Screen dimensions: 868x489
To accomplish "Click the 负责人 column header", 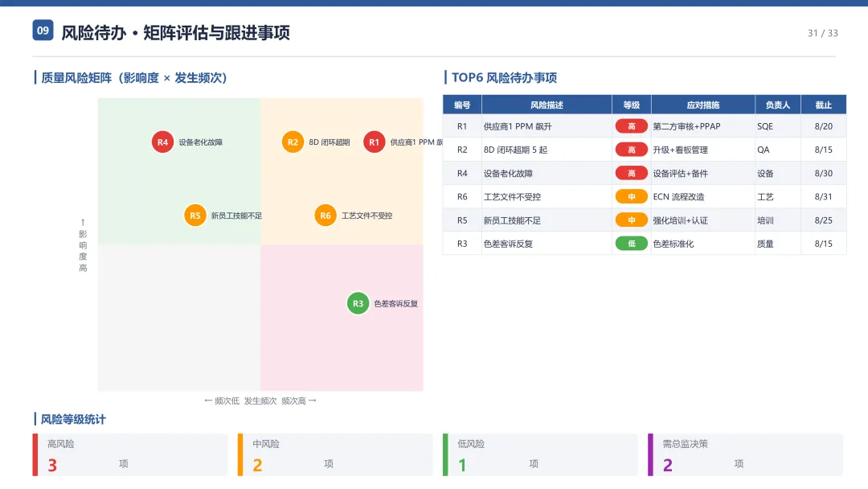I will click(778, 105).
